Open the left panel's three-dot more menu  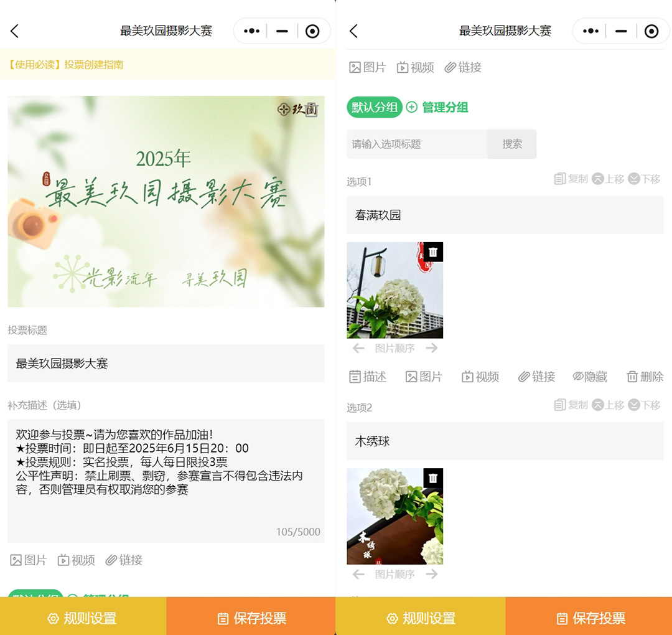251,31
